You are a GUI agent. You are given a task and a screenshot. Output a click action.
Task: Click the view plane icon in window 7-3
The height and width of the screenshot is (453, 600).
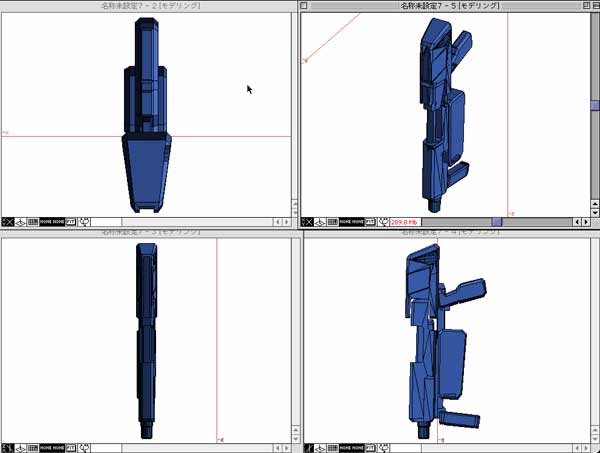pyautogui.click(x=20, y=448)
